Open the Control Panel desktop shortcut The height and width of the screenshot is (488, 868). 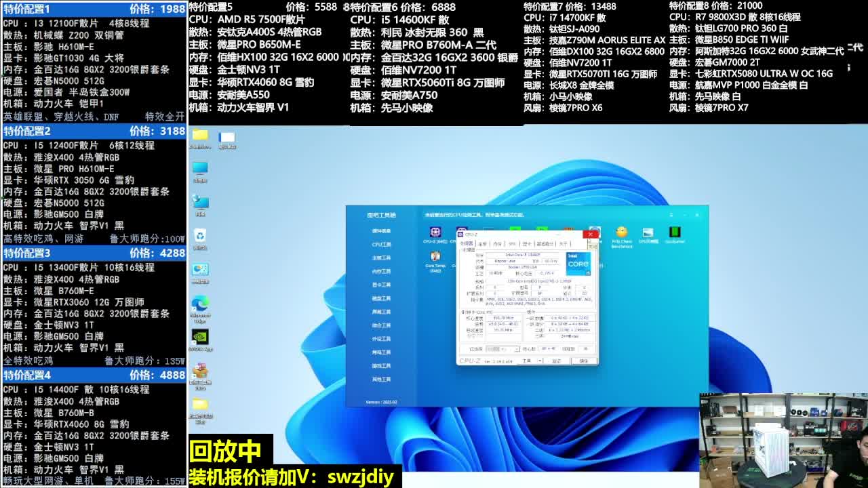(200, 272)
